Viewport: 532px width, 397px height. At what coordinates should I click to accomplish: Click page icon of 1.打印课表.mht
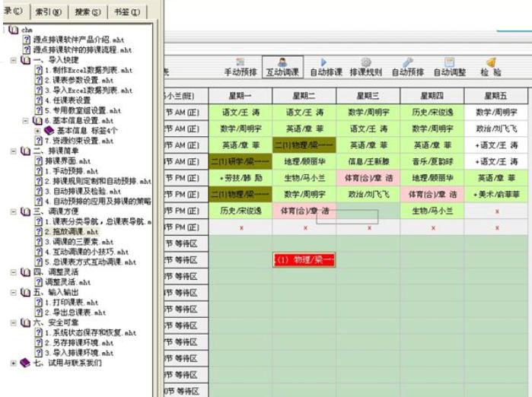[x=39, y=303]
